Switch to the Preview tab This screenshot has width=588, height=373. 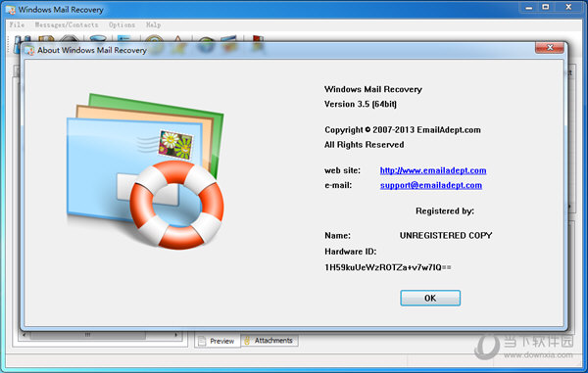(x=218, y=341)
